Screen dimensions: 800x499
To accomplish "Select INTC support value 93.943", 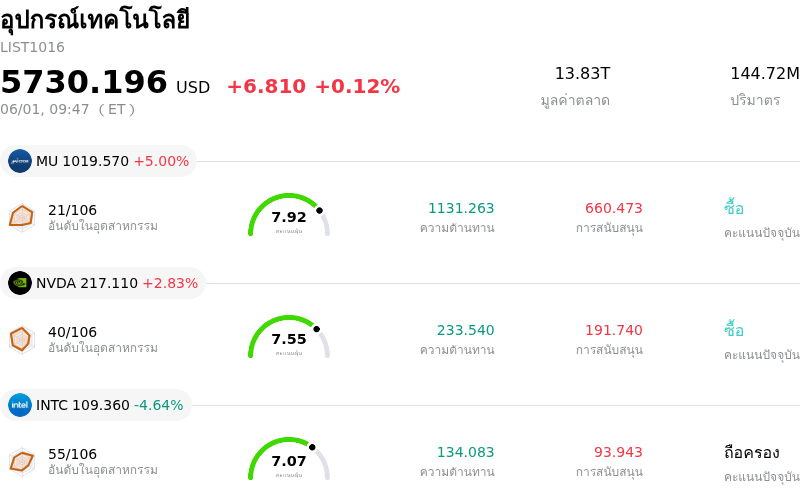I will point(618,452).
